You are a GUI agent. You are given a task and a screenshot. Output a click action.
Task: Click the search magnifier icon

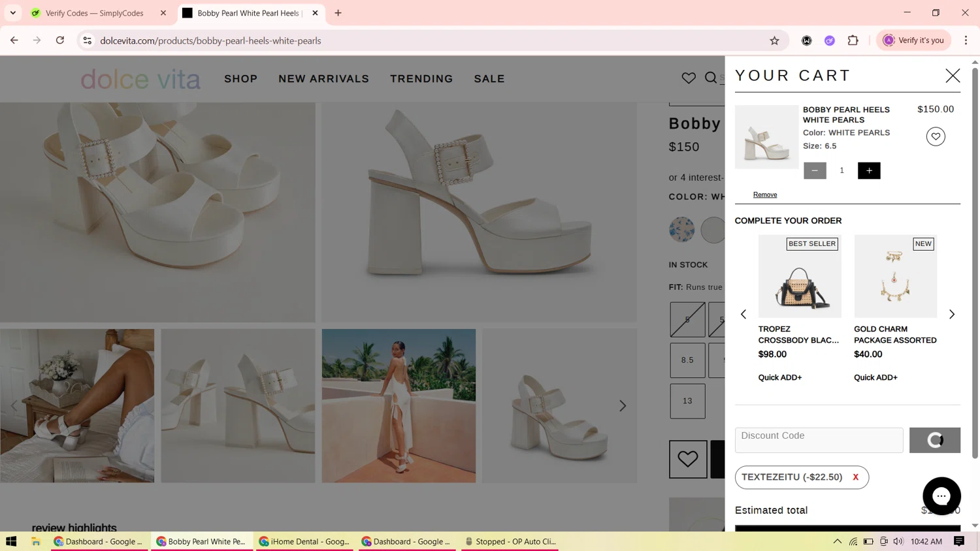(711, 78)
